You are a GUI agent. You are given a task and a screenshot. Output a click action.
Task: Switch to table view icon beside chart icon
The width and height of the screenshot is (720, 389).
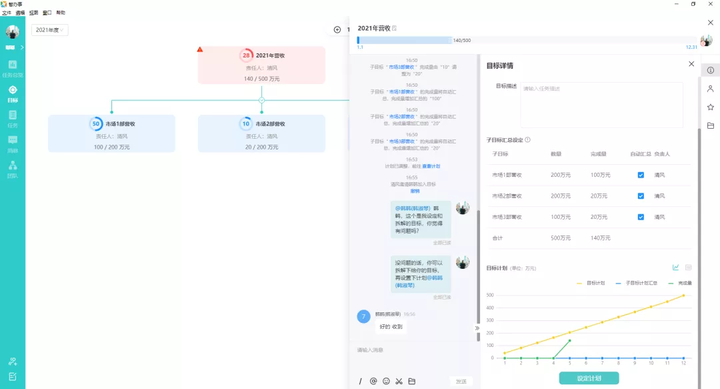point(688,267)
